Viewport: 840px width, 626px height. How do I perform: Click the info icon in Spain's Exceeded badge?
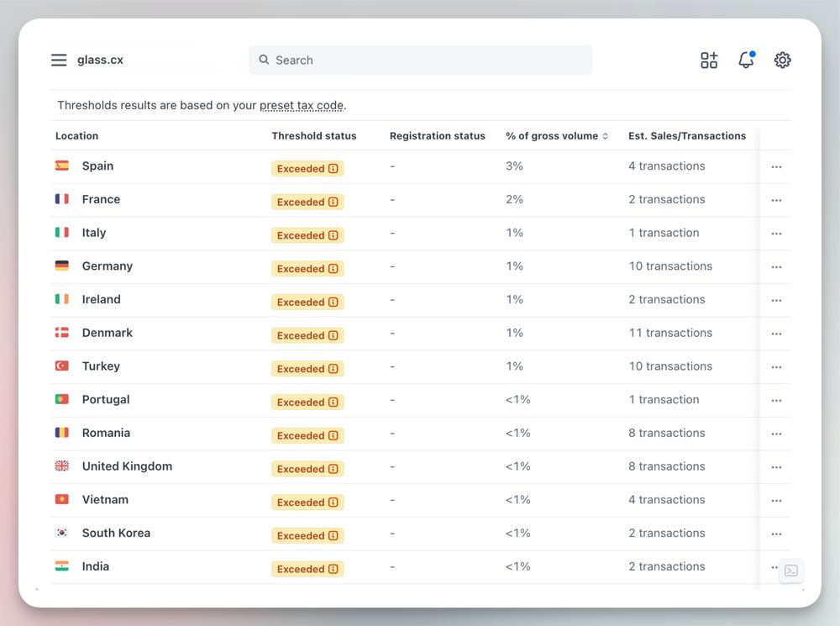(333, 169)
